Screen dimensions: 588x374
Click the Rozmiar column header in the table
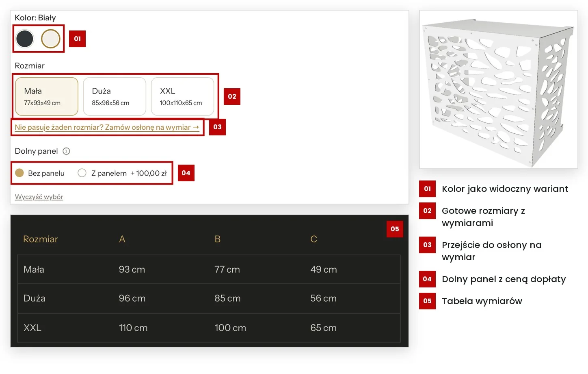(x=41, y=239)
